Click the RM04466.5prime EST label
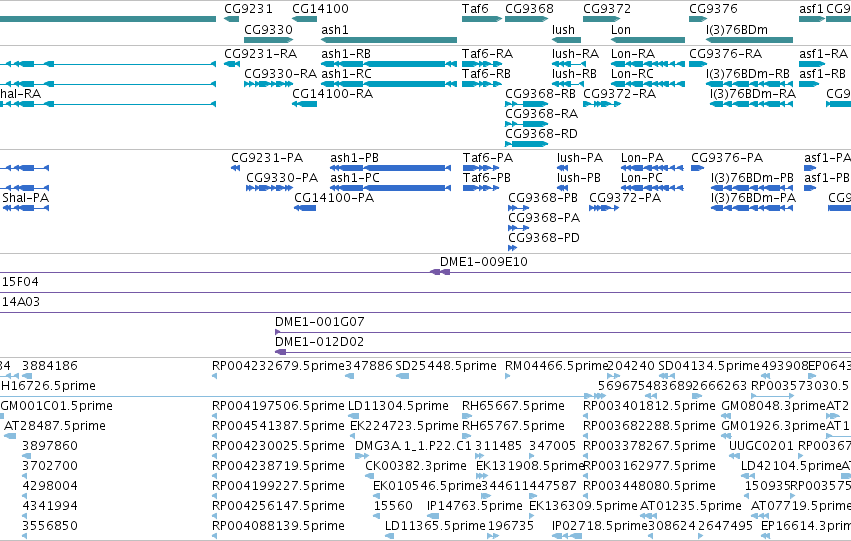Image resolution: width=851 pixels, height=541 pixels. click(x=556, y=366)
